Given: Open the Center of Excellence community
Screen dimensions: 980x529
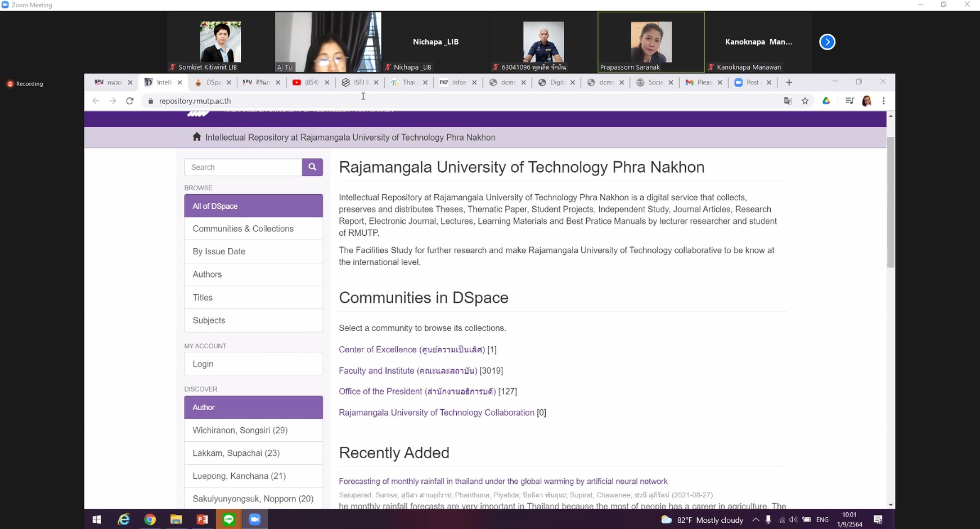Looking at the screenshot, I should (412, 349).
